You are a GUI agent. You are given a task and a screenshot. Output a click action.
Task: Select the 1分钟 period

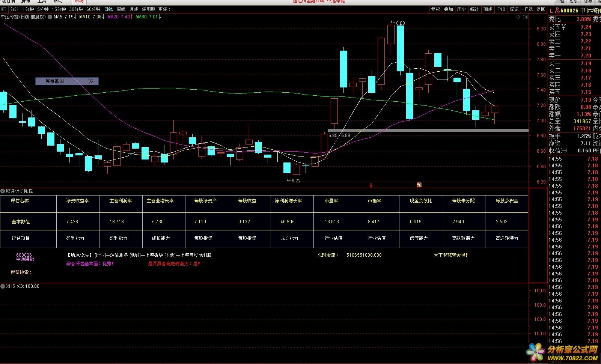click(x=28, y=9)
